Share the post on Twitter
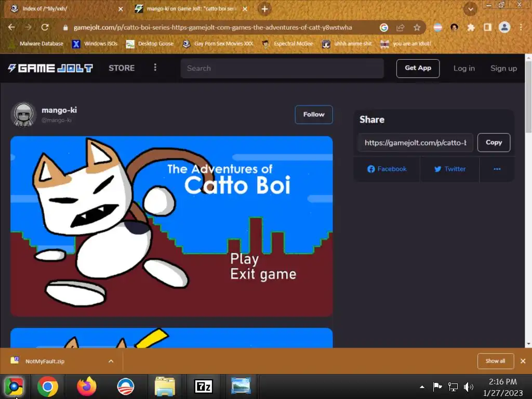Viewport: 532px width, 399px height. coord(450,169)
